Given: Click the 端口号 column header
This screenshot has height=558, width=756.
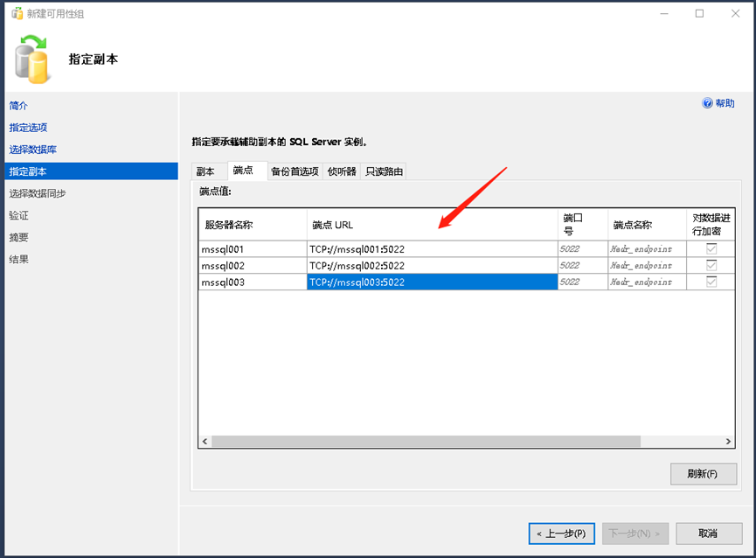Looking at the screenshot, I should pos(582,225).
